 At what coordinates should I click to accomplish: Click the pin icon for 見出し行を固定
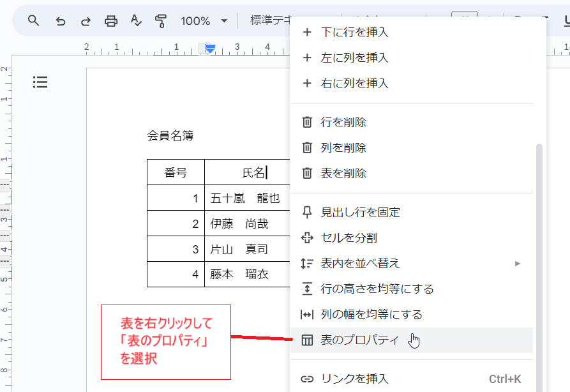click(307, 212)
